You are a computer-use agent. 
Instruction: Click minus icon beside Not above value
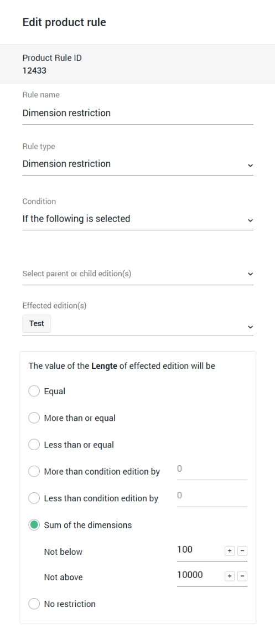(x=242, y=576)
